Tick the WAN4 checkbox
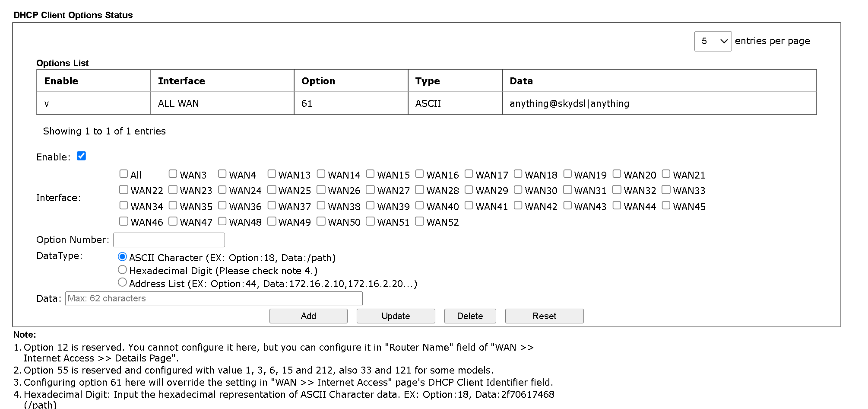 (x=222, y=174)
